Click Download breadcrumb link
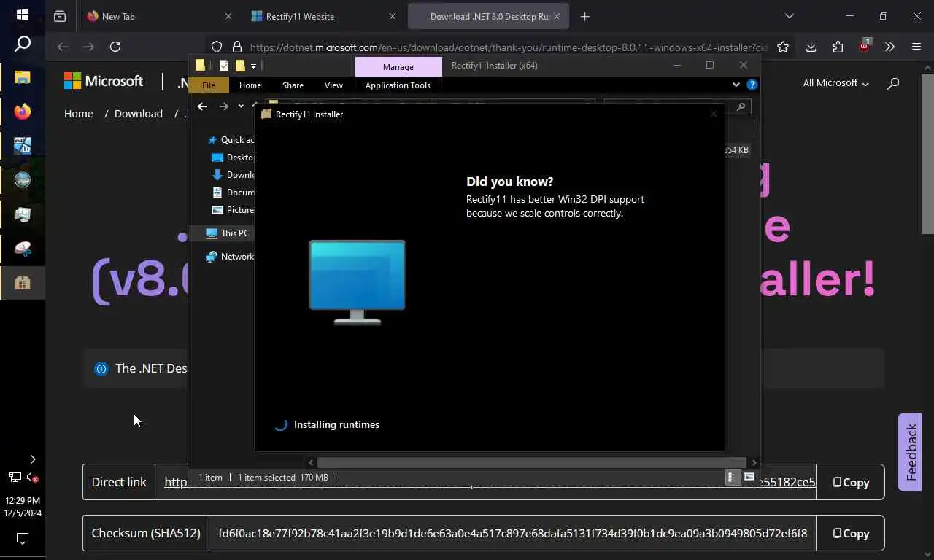This screenshot has height=560, width=934. click(138, 114)
